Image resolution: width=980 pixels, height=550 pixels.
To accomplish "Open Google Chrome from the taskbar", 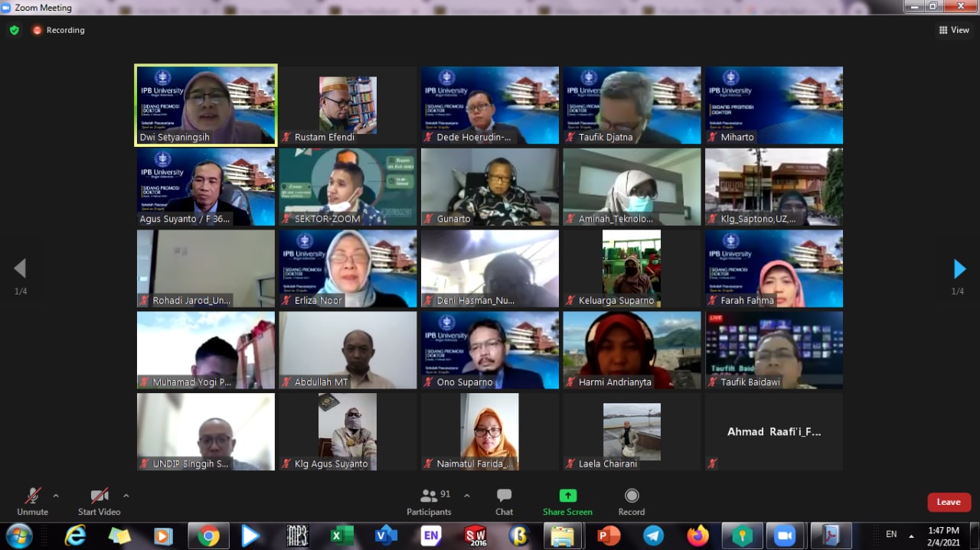I will point(208,535).
